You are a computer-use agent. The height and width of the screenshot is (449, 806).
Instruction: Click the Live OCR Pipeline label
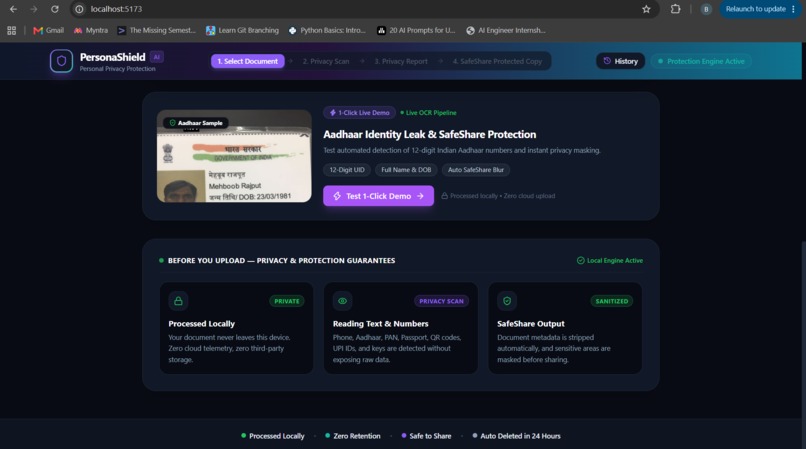[x=428, y=113]
